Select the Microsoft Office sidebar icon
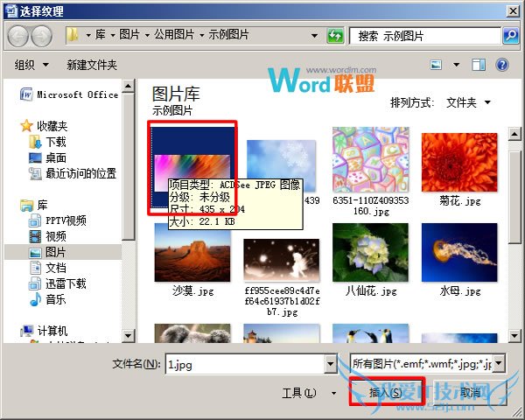 coord(26,94)
